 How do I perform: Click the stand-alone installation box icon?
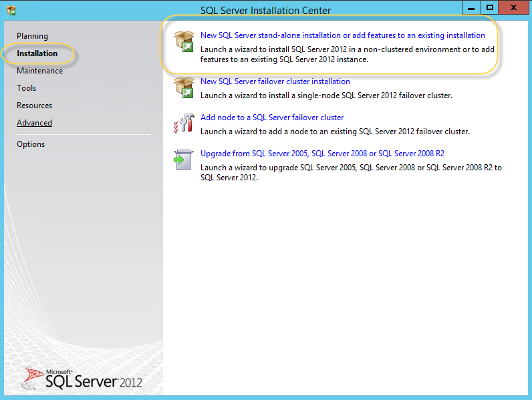click(x=183, y=41)
